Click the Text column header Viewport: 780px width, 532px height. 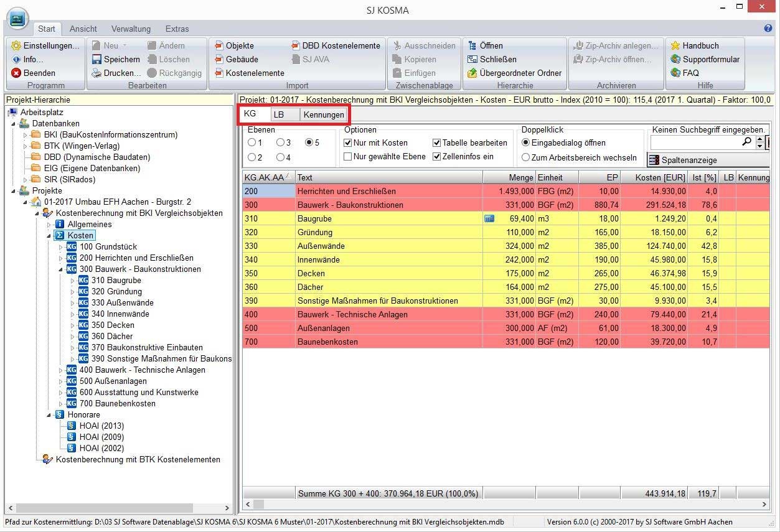coord(389,177)
